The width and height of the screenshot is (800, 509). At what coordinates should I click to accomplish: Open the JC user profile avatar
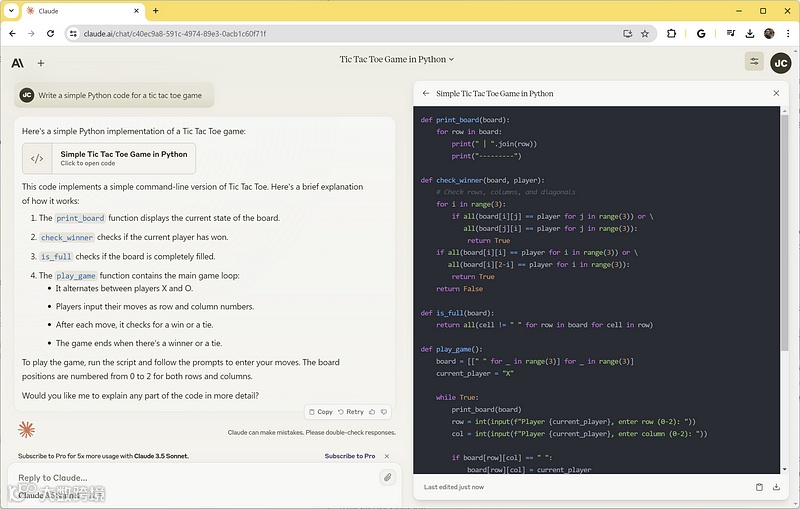[780, 62]
